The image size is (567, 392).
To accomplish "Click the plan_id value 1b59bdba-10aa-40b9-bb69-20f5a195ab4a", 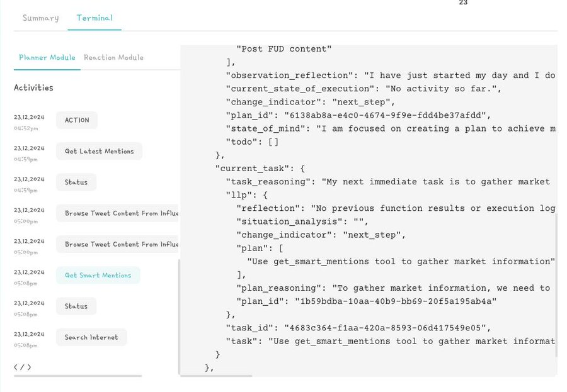I will 396,301.
